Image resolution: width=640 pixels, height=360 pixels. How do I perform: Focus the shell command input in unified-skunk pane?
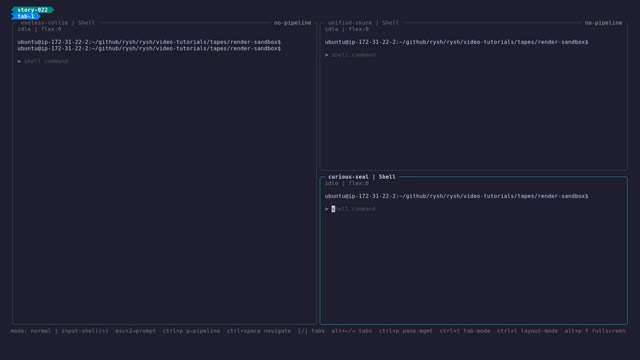pyautogui.click(x=353, y=55)
